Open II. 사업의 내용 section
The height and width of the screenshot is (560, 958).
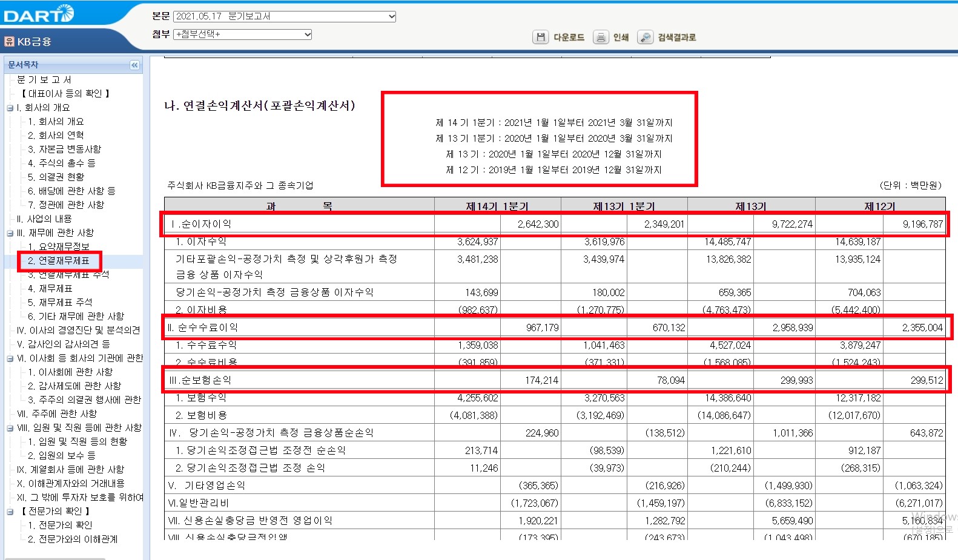click(x=44, y=219)
